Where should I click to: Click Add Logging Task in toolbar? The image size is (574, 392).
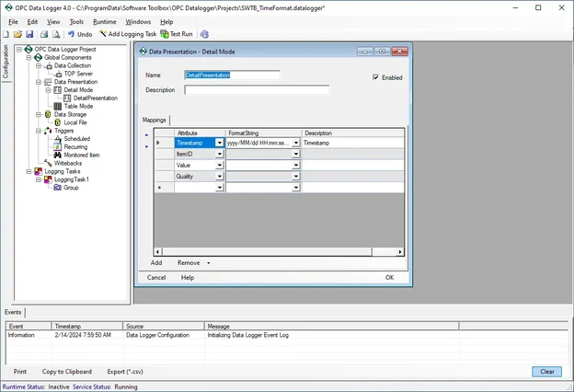(x=128, y=34)
